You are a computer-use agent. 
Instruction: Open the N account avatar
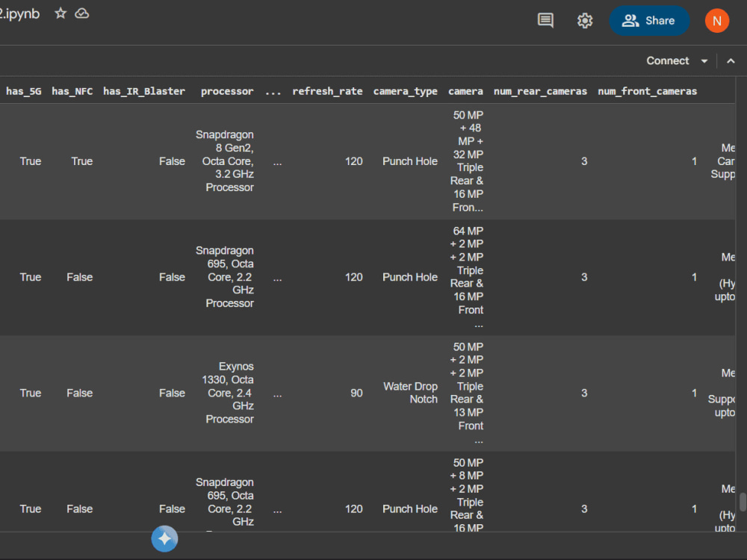pos(717,20)
